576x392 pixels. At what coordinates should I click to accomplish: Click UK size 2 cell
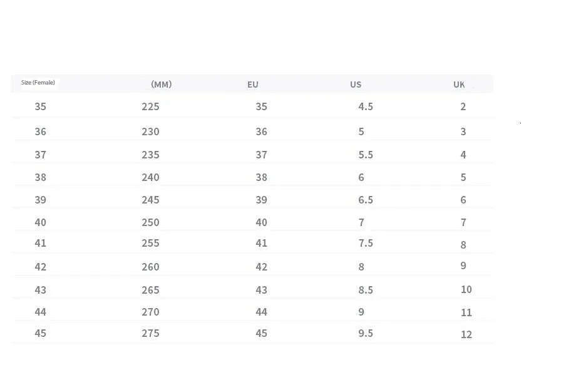(463, 107)
